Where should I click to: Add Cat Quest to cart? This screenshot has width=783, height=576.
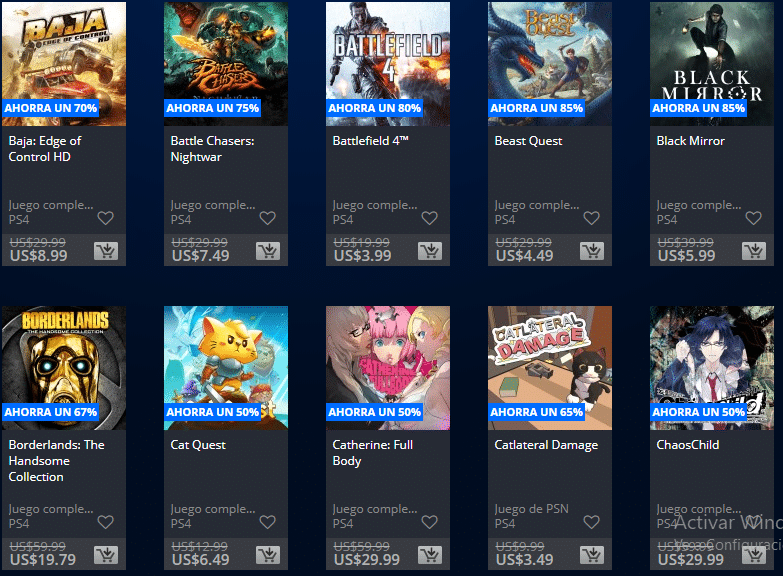pos(268,555)
